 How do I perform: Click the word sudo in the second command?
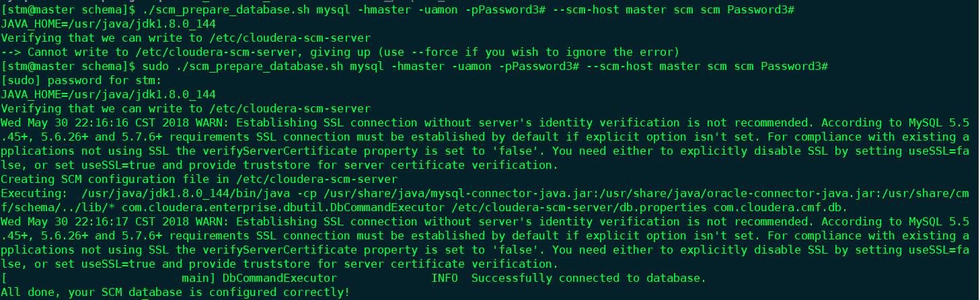coord(155,66)
